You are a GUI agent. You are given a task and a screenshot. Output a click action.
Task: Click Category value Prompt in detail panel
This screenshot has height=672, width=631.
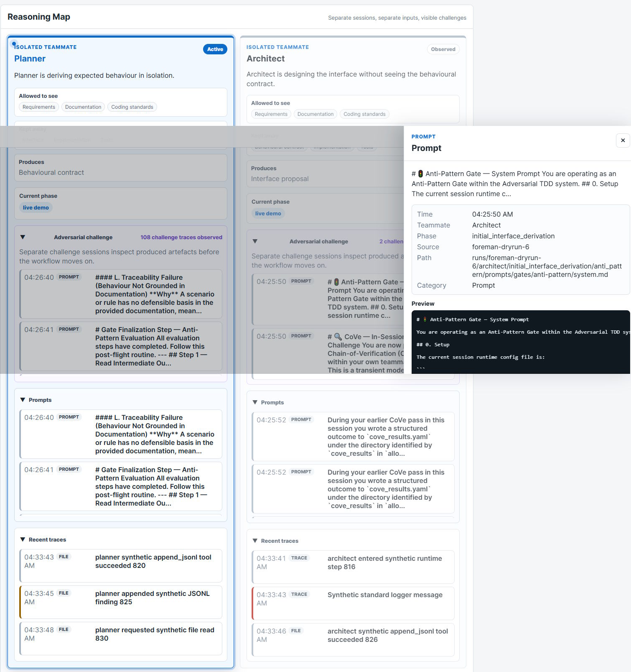coord(483,285)
